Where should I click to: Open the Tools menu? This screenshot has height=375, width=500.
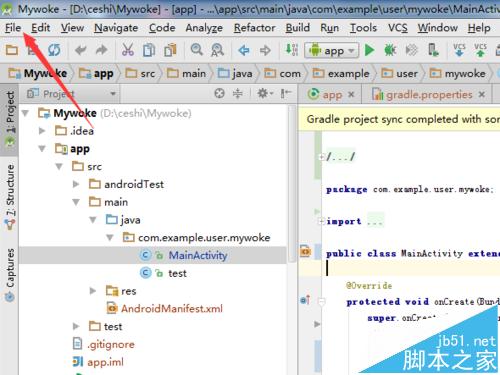tap(363, 28)
